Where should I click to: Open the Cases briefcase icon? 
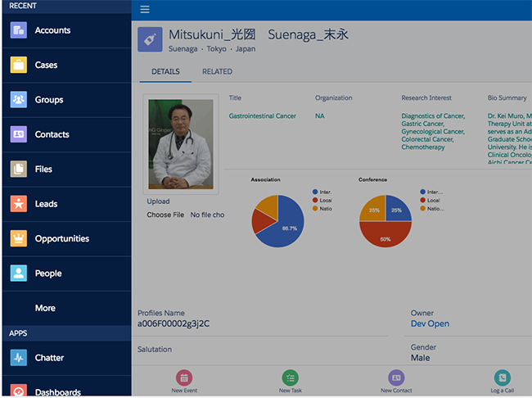pyautogui.click(x=19, y=65)
